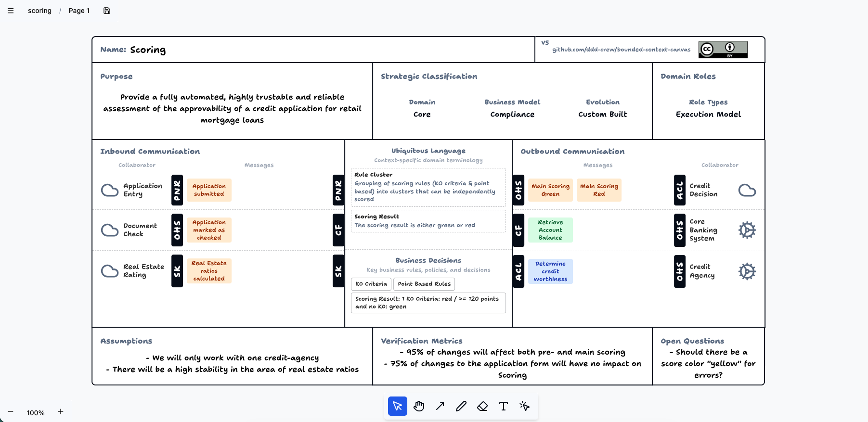The image size is (868, 422).
Task: Click OHS badge beside Credit Agency
Action: pyautogui.click(x=680, y=271)
